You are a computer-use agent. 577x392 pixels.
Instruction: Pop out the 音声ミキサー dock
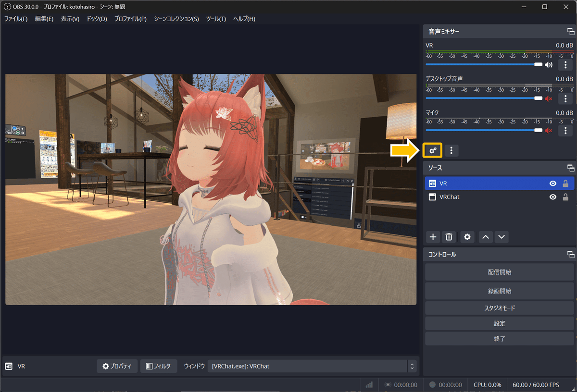[x=570, y=32]
